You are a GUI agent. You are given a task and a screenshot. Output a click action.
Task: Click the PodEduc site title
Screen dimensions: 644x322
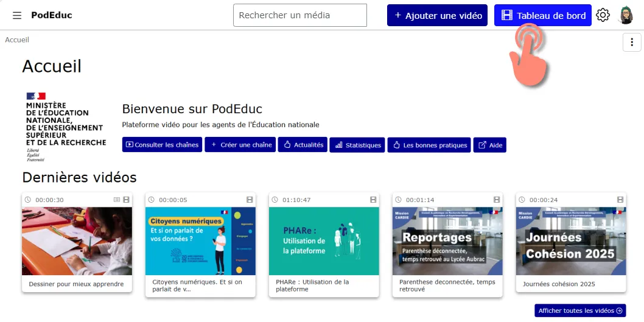(52, 16)
